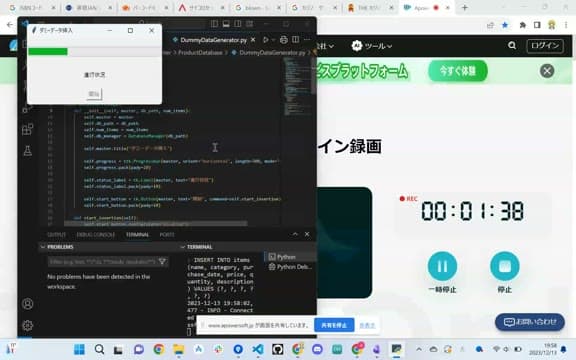Click the ログイン button
This screenshot has width=576, height=360.
pos(545,46)
